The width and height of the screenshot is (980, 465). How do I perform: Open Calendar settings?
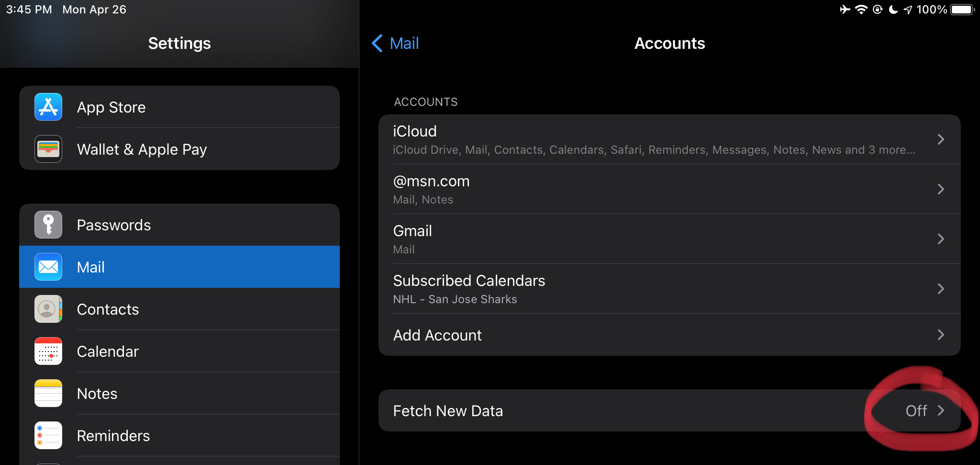[x=179, y=351]
